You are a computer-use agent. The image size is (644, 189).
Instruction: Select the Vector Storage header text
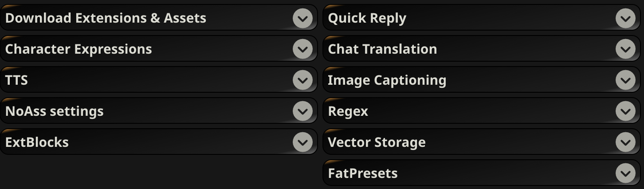[x=377, y=142]
